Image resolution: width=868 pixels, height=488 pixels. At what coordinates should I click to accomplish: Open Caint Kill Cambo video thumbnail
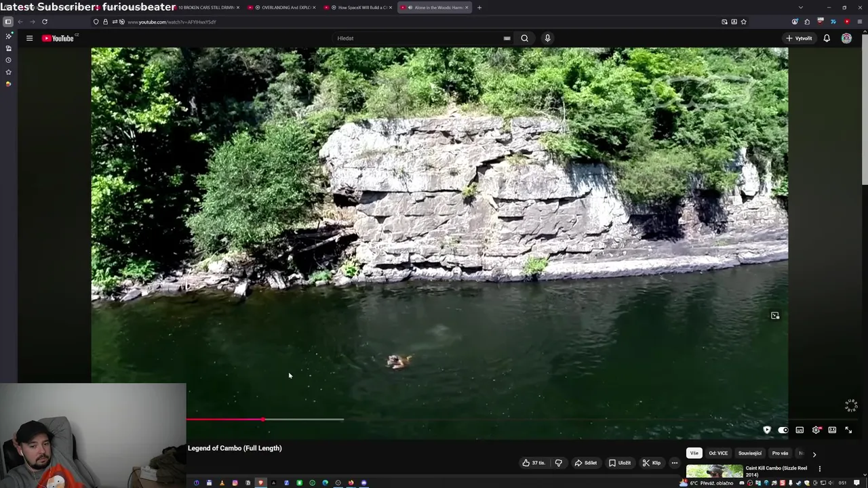coord(714,471)
